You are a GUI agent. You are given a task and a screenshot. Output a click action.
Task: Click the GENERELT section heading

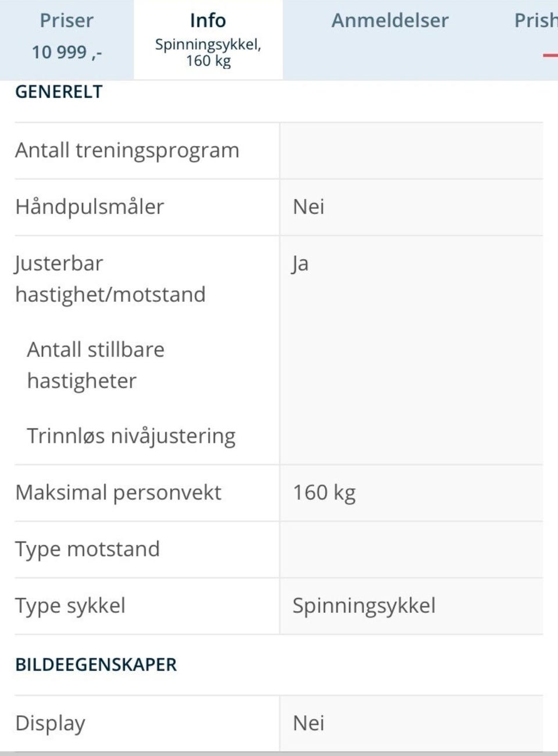59,92
